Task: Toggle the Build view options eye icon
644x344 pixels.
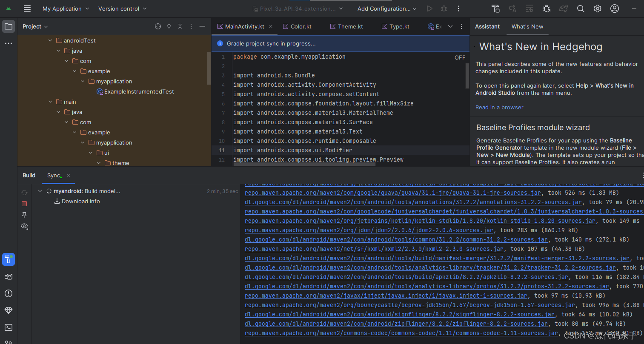Action: 24,226
